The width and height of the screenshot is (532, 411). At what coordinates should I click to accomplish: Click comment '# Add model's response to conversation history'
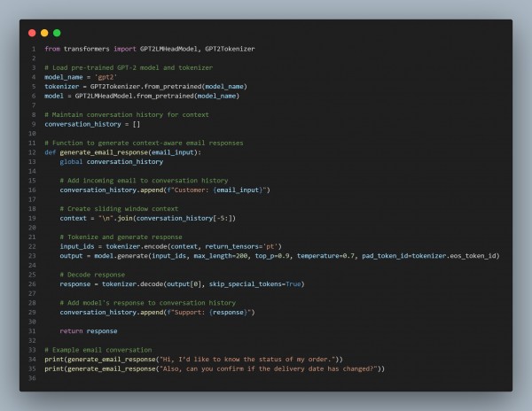147,303
